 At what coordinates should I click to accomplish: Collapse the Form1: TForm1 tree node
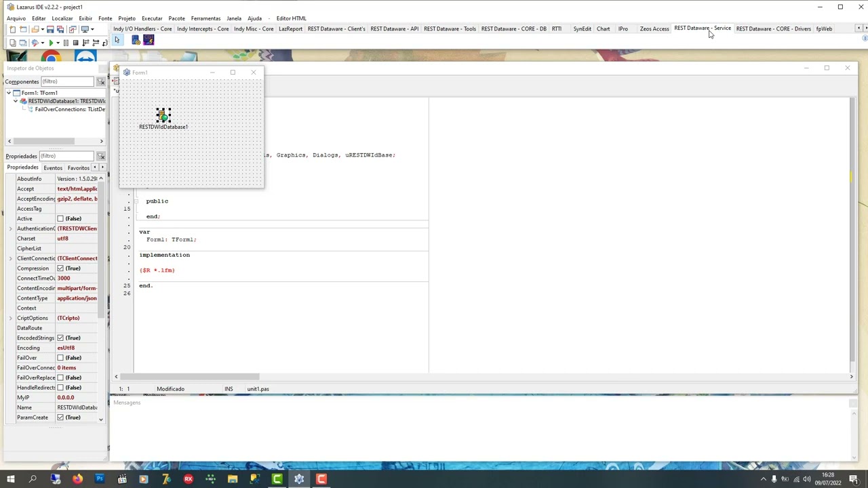(9, 93)
